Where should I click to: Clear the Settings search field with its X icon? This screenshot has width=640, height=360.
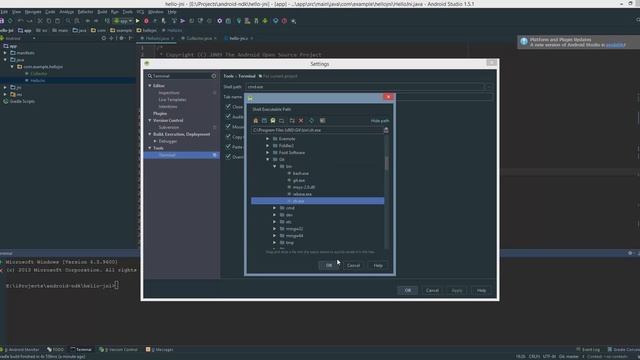pyautogui.click(x=214, y=76)
